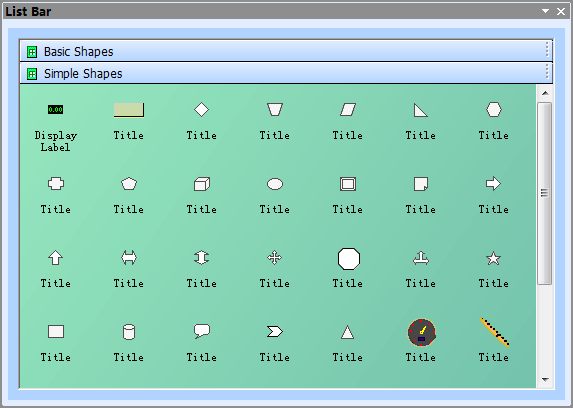Viewport: 573px width, 408px height.
Task: Select the Display Label shape icon
Action: (x=56, y=109)
